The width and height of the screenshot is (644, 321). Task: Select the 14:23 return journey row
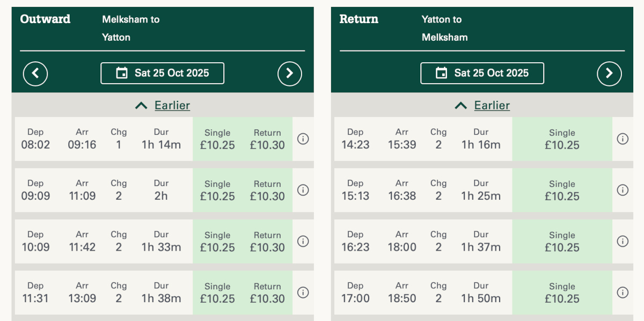[422, 139]
